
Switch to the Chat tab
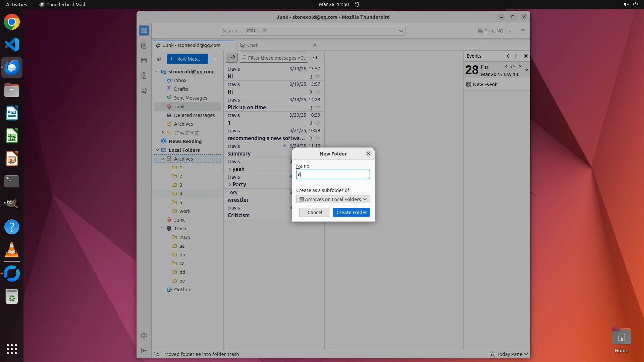tap(252, 45)
